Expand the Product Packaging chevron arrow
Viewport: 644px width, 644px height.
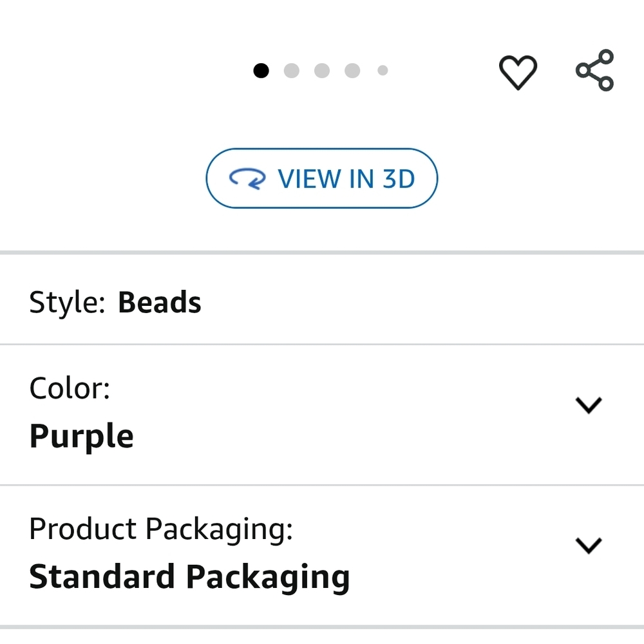(x=589, y=545)
